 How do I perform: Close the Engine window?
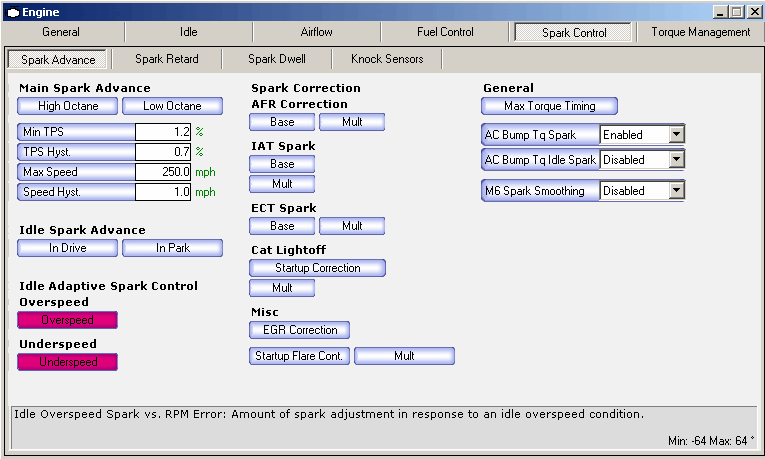(754, 12)
